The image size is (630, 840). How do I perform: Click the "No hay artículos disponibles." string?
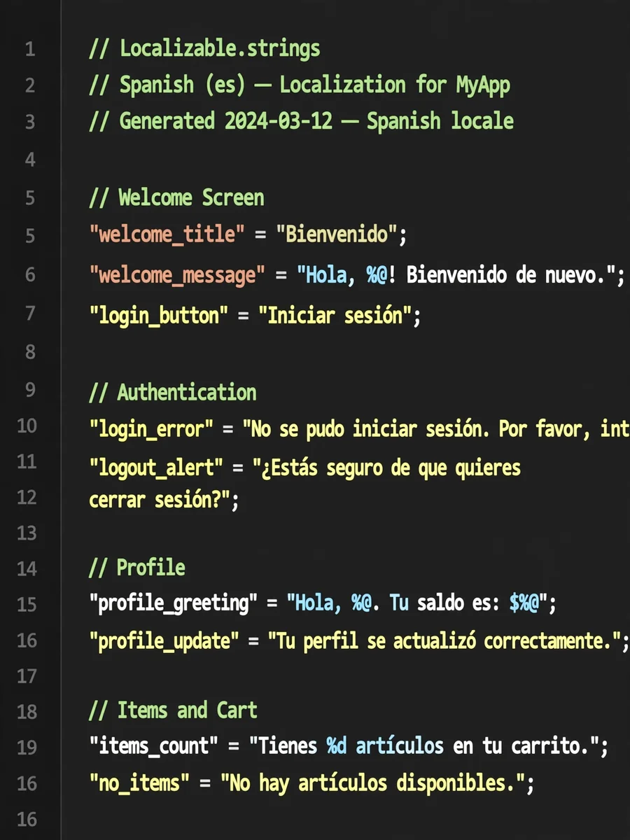tap(372, 782)
